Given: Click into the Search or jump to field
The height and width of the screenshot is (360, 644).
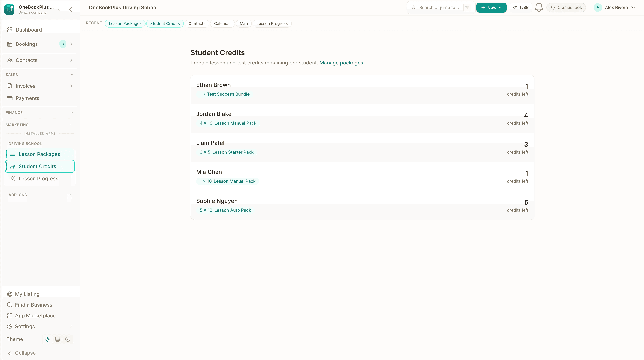Looking at the screenshot, I should (441, 8).
